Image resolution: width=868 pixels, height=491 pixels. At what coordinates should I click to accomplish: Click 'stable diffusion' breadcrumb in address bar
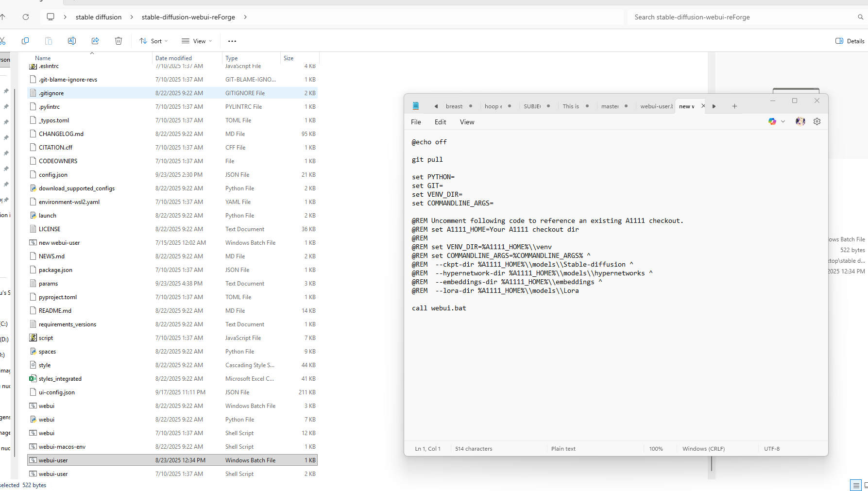[99, 17]
